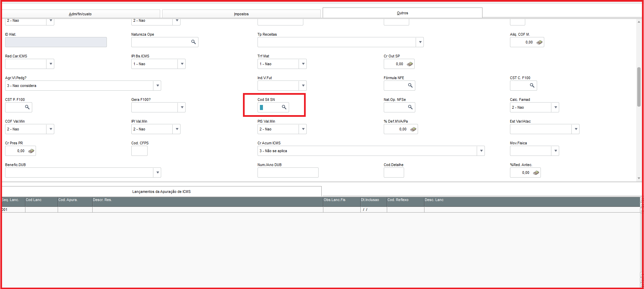Open lookup search for Cod Sit SN
This screenshot has width=644, height=289.
[x=284, y=107]
